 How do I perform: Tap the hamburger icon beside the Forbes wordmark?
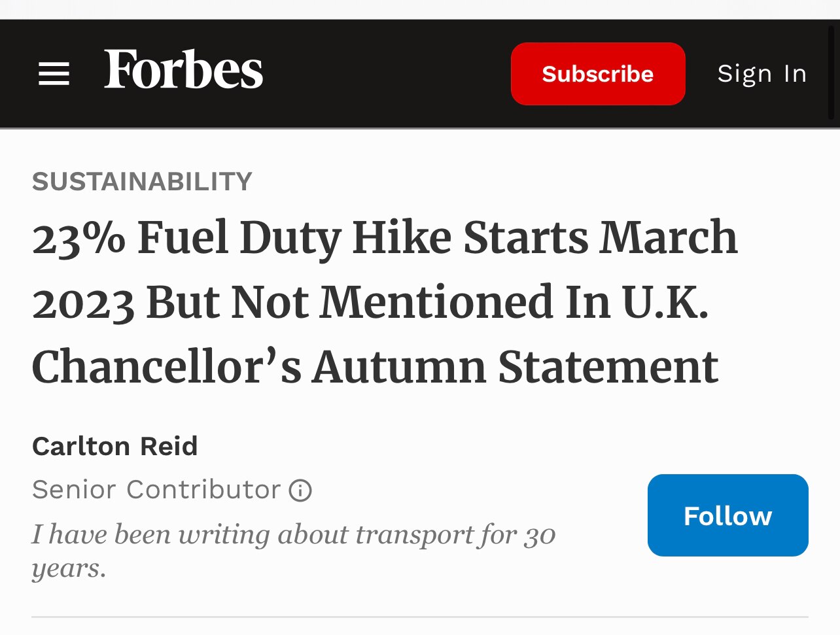point(54,74)
